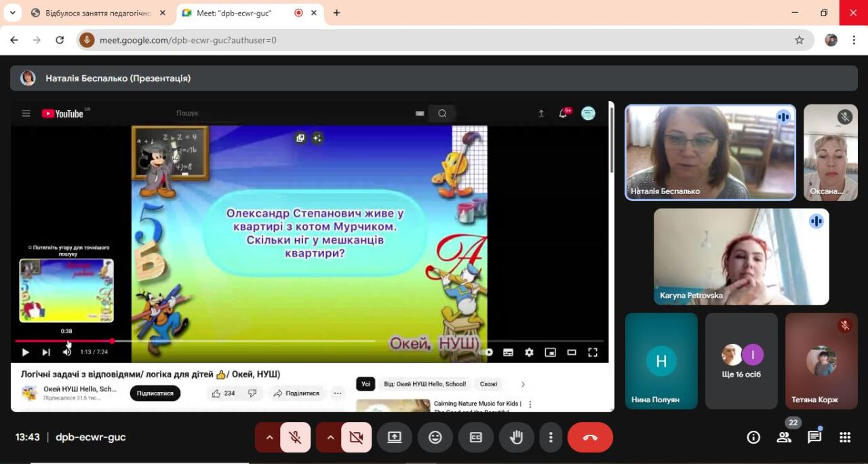Open the Ще 16 осіб participants tile
Image resolution: width=868 pixels, height=464 pixels.
coord(741,361)
